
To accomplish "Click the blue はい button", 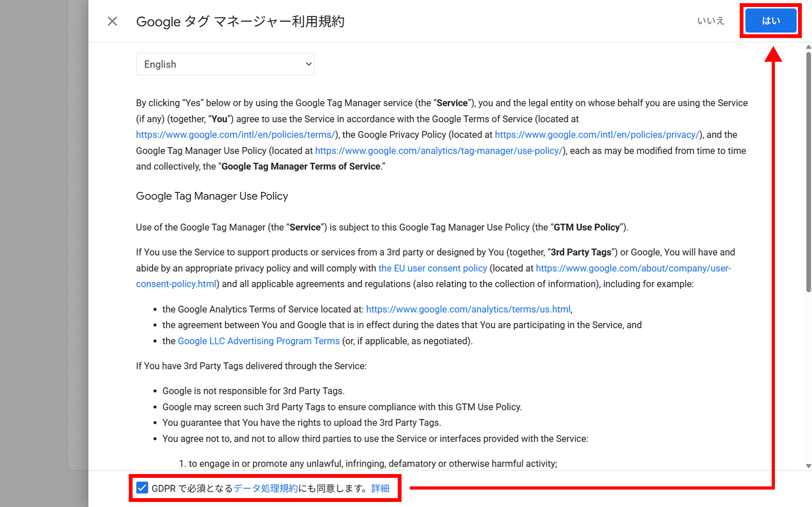I will click(770, 21).
